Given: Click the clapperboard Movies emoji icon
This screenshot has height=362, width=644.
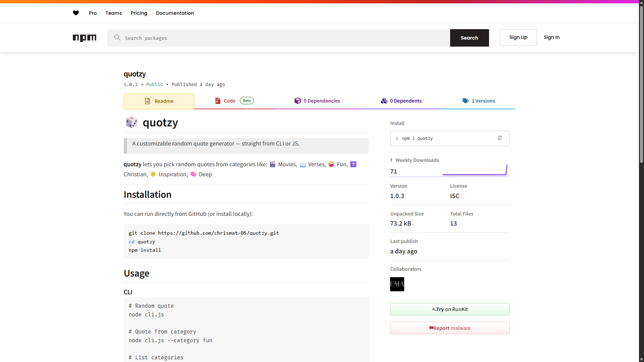Looking at the screenshot, I should click(x=273, y=164).
